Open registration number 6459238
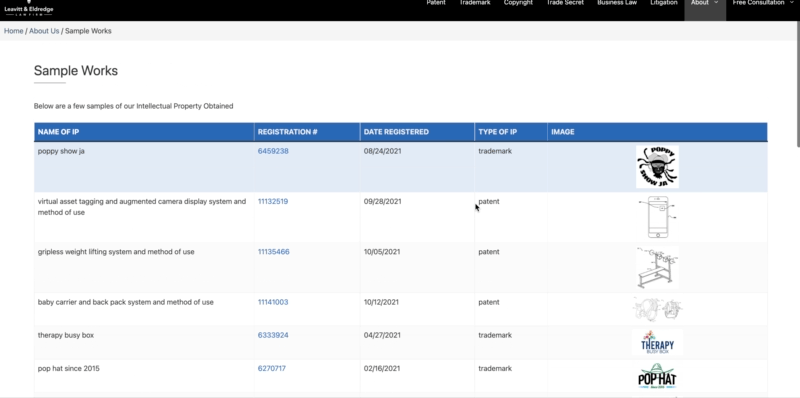 273,151
